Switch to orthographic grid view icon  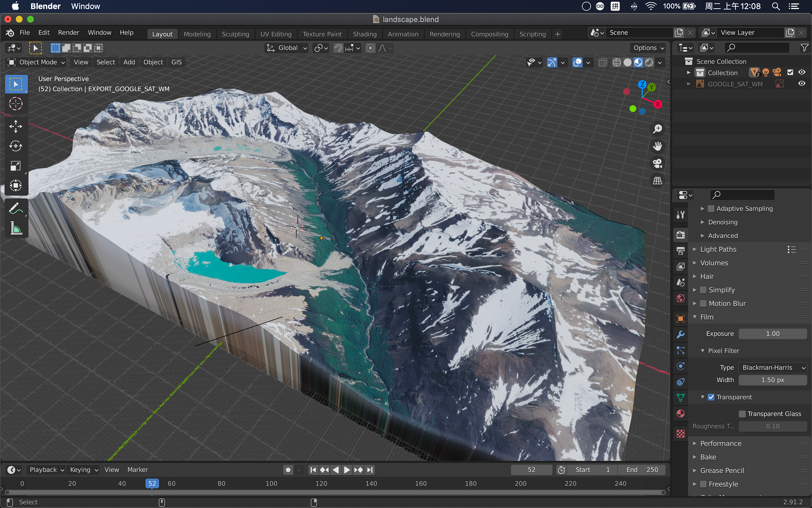pyautogui.click(x=657, y=181)
